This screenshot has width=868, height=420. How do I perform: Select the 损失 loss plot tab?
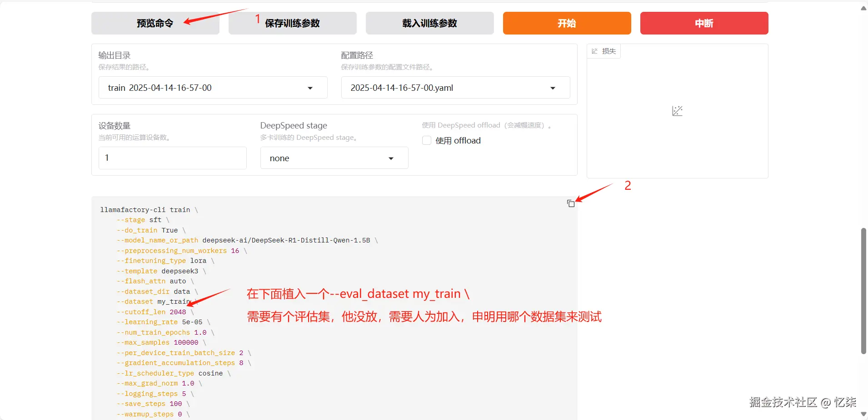pos(604,51)
